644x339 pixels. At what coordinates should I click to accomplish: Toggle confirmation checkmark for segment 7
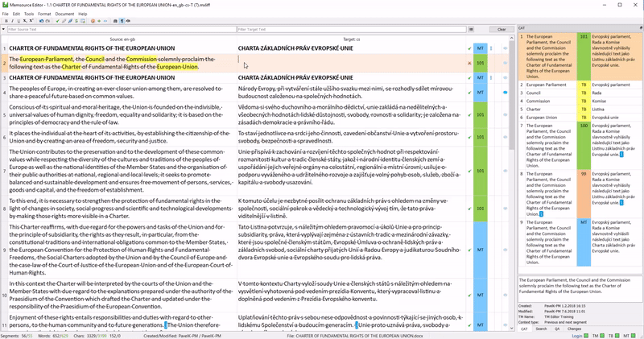(x=469, y=171)
